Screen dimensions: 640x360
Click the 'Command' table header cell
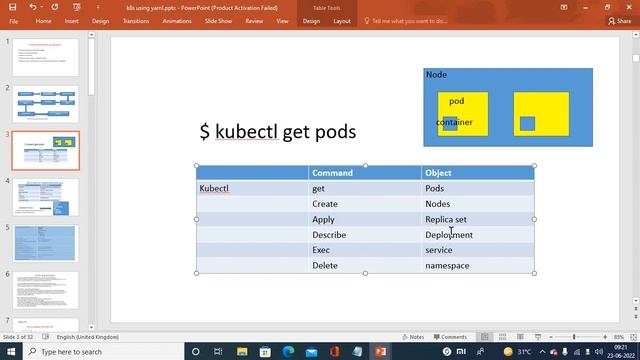(365, 173)
